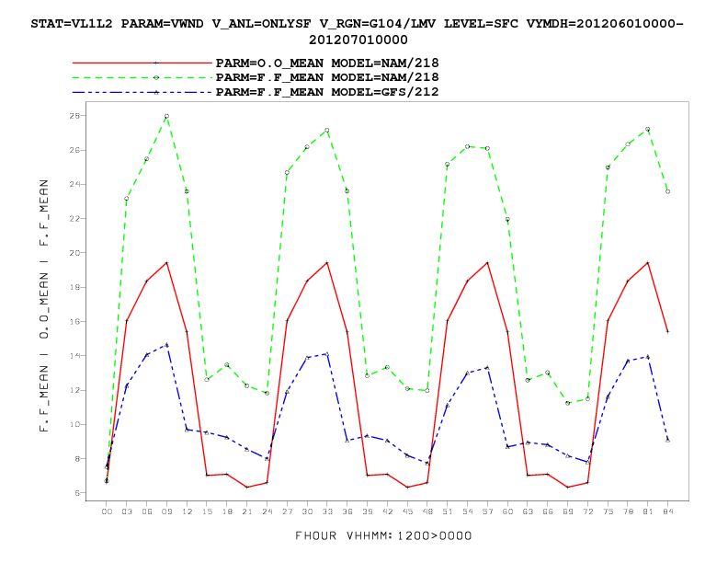Click the red observed mean point at hour 84

(x=667, y=332)
